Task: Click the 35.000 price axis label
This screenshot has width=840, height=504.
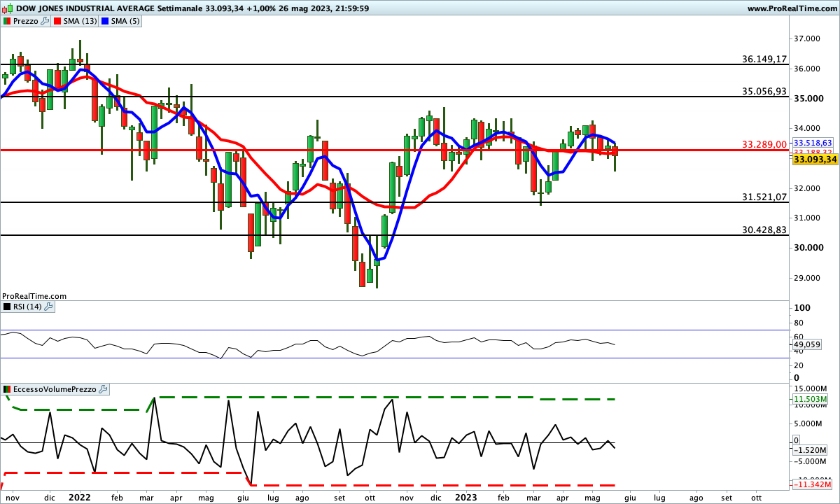Action: click(x=807, y=99)
